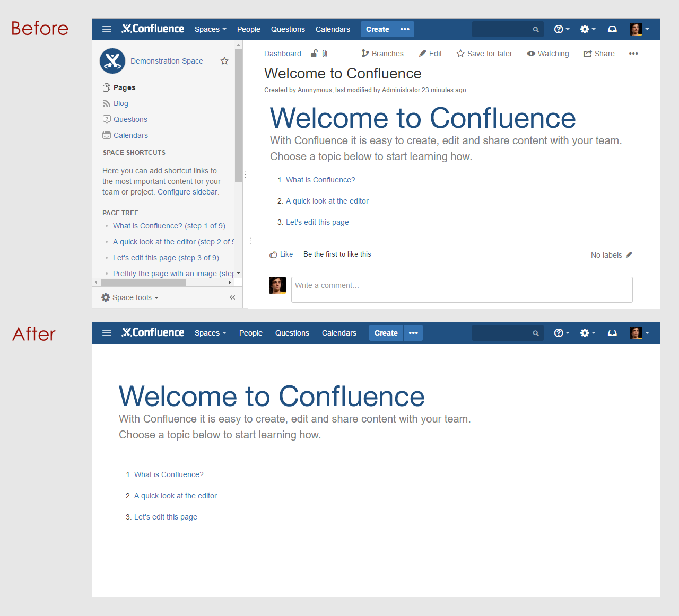Click Configure sidebar link
This screenshot has width=679, height=616.
tap(187, 192)
